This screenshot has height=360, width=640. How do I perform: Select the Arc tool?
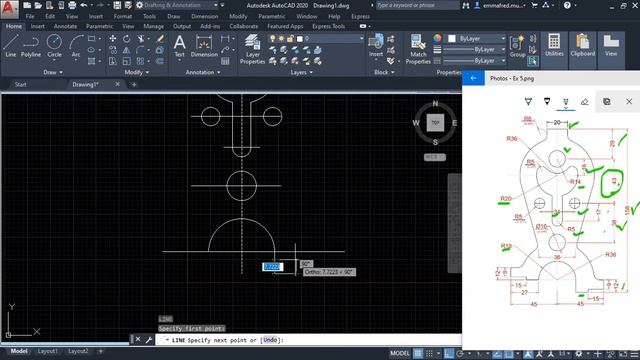pyautogui.click(x=76, y=46)
